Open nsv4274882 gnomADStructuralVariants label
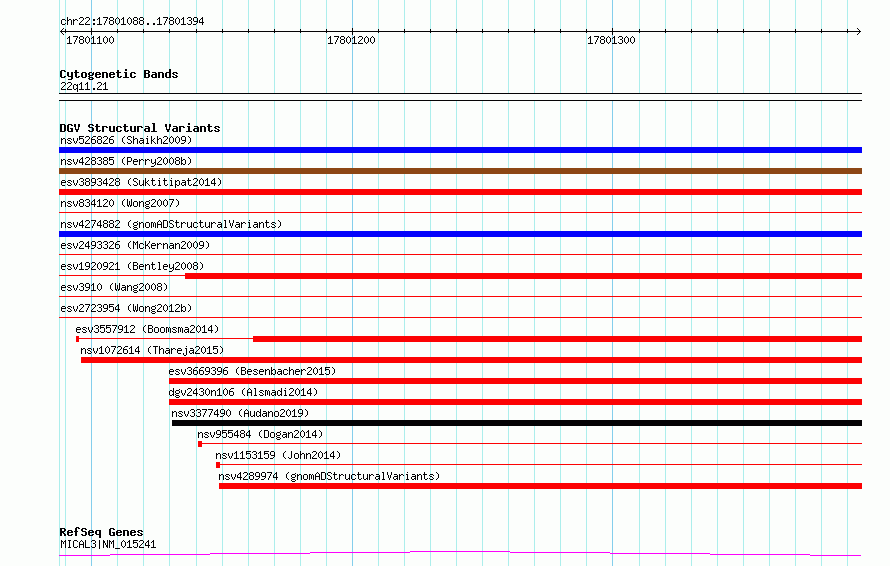890x566 pixels. point(171,224)
